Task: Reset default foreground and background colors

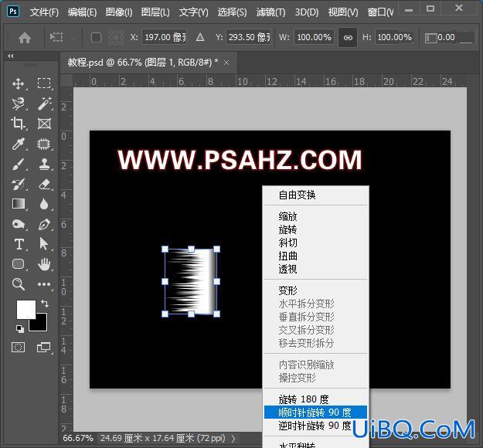Action: 20,329
